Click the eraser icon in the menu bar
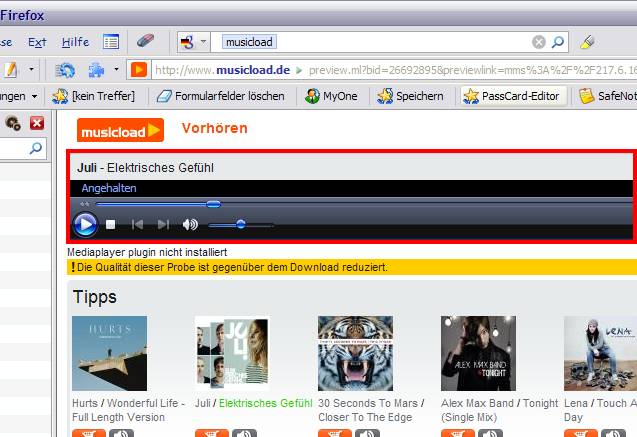The height and width of the screenshot is (437, 637). click(x=145, y=41)
